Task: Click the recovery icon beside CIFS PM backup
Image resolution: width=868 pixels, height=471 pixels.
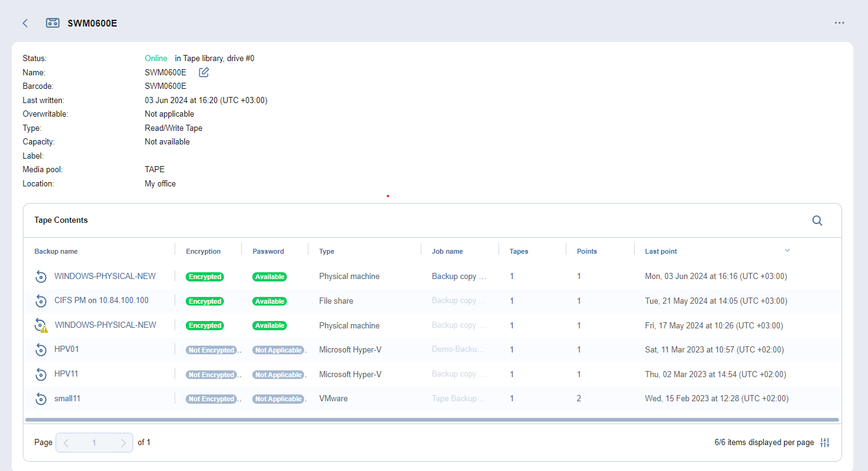Action: coord(41,301)
